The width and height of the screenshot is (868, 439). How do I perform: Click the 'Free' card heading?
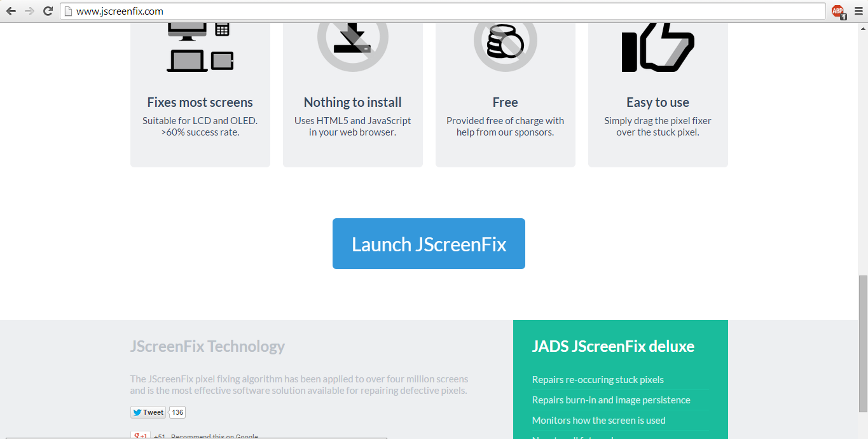tap(505, 102)
